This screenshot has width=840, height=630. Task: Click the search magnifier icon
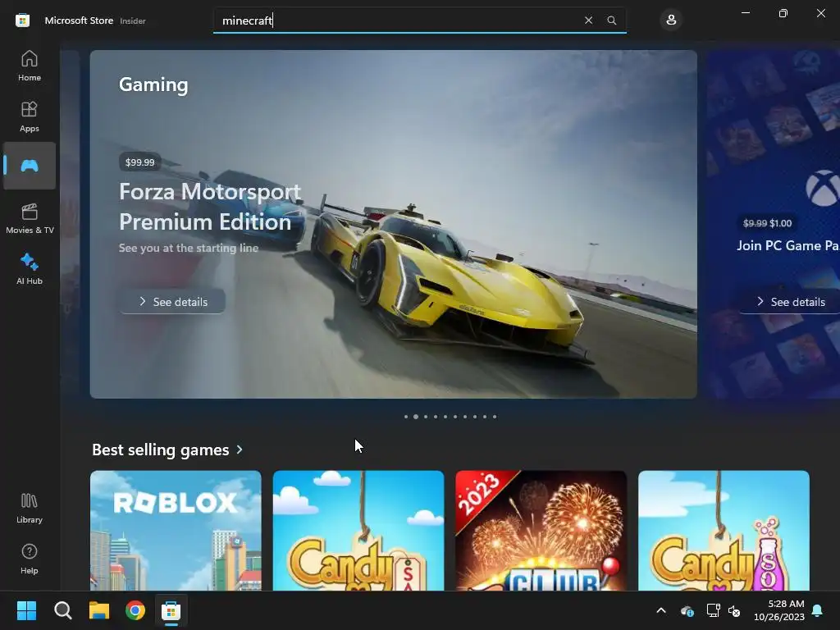(612, 21)
